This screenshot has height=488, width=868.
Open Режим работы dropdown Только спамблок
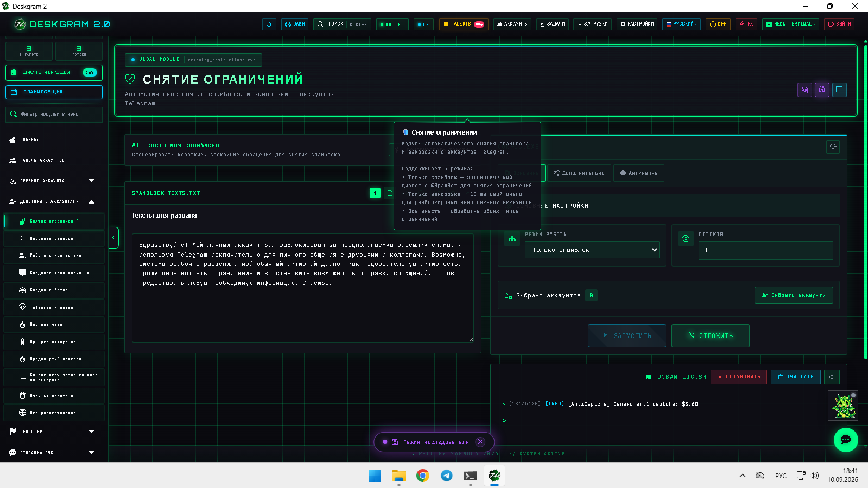coord(592,250)
